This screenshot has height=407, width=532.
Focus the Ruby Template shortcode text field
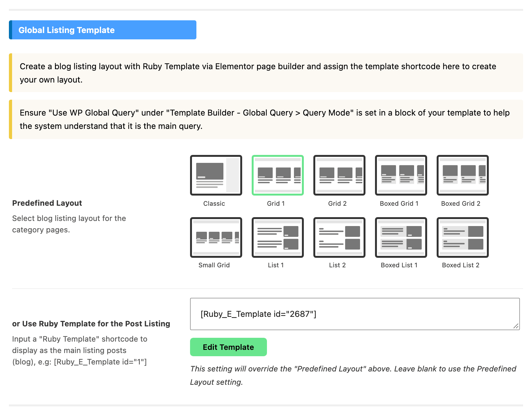pyautogui.click(x=355, y=314)
